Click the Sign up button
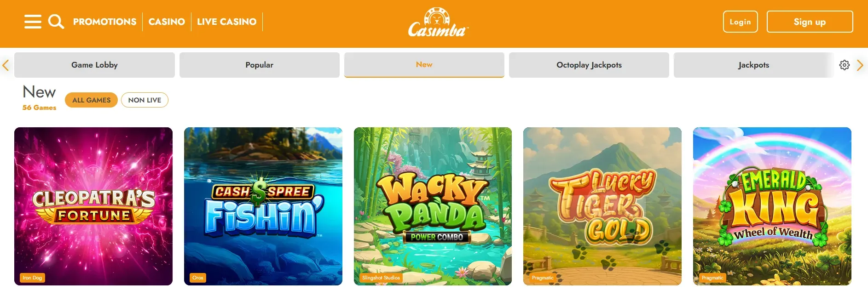 point(810,22)
